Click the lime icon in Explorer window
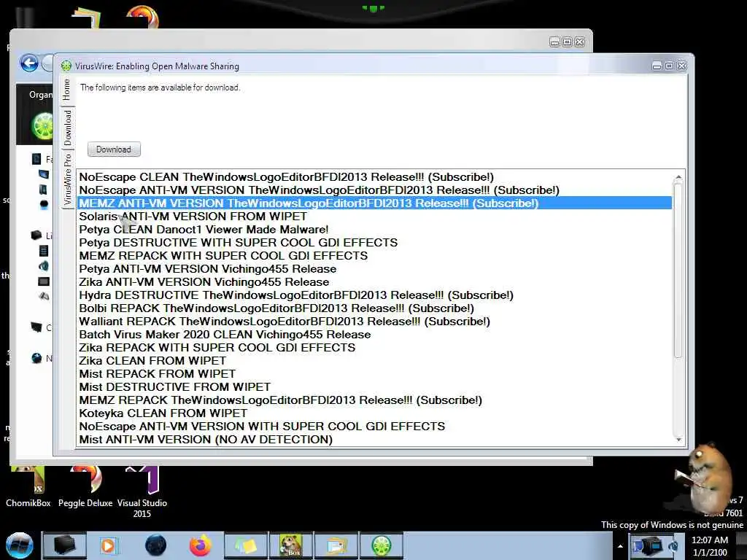 click(x=42, y=126)
